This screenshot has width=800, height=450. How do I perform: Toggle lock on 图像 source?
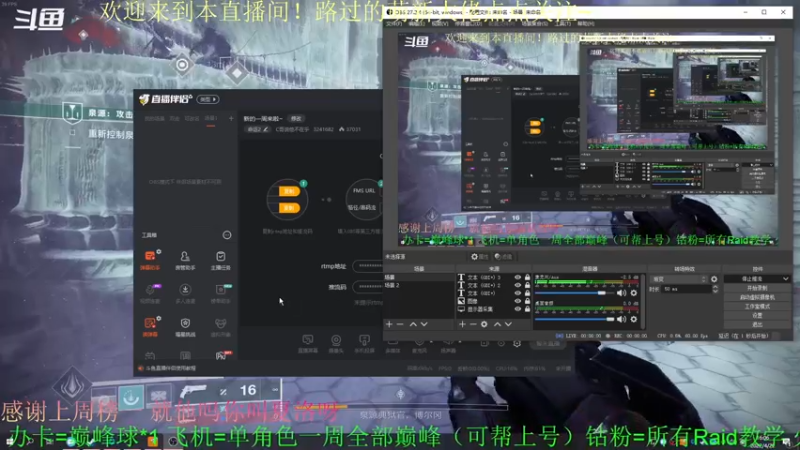click(527, 301)
